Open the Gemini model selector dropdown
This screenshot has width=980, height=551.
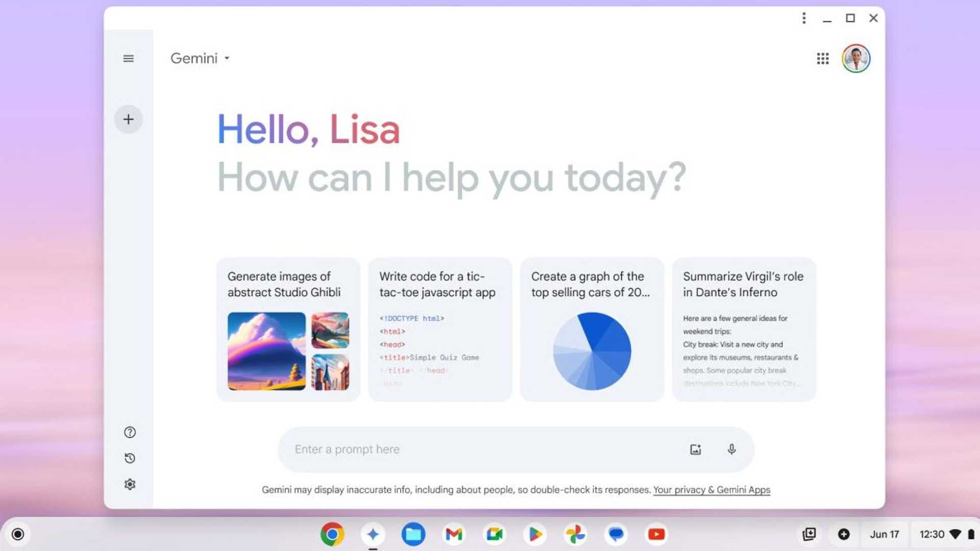[200, 58]
